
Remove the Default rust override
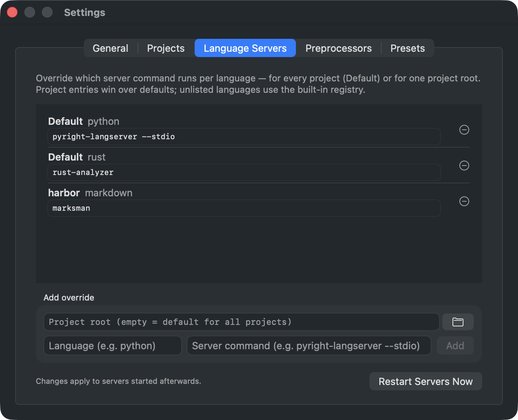pos(464,165)
